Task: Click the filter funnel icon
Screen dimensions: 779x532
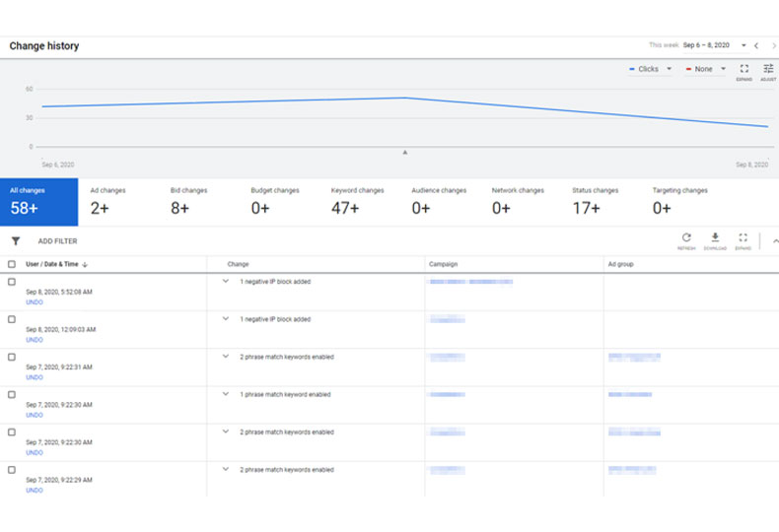Action: point(16,240)
